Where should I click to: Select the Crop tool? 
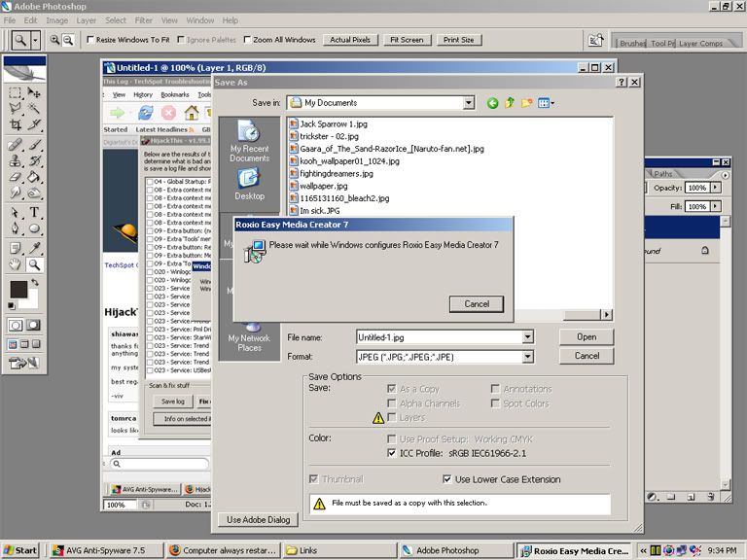coord(16,124)
